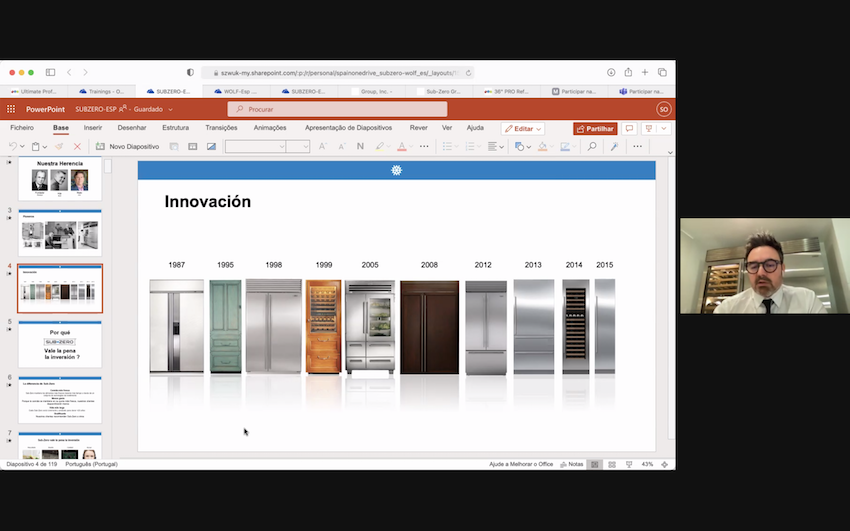Click the Safari downloads icon

pos(611,72)
